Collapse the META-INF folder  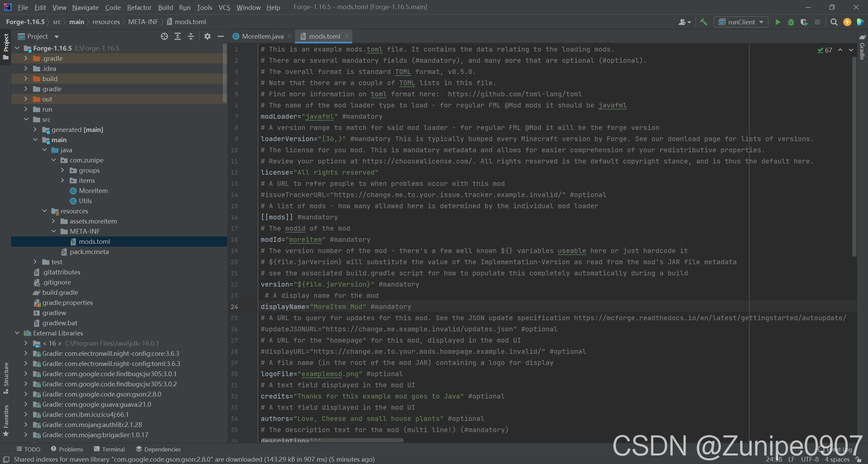(x=54, y=231)
